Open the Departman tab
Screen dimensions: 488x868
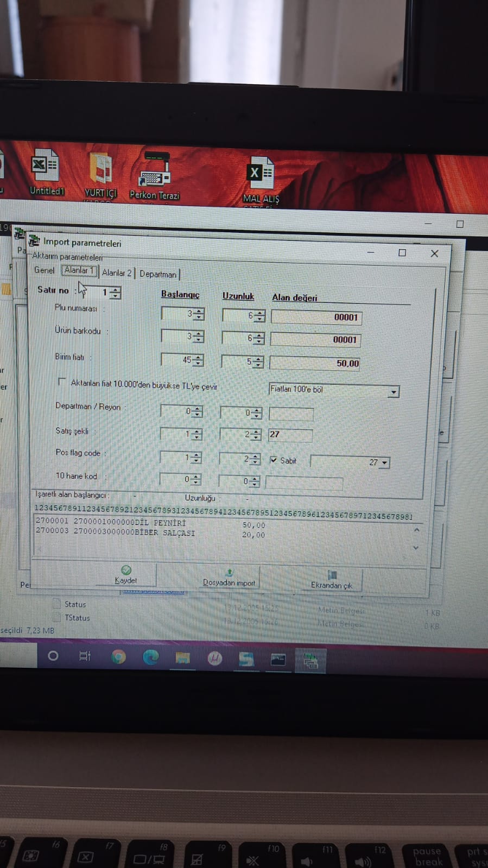158,274
